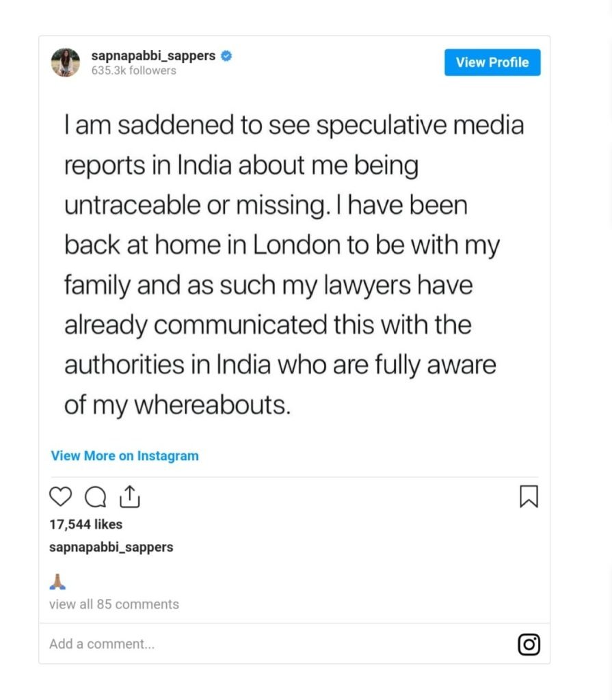Open the 17,544 likes list
The width and height of the screenshot is (612, 700).
click(x=86, y=524)
